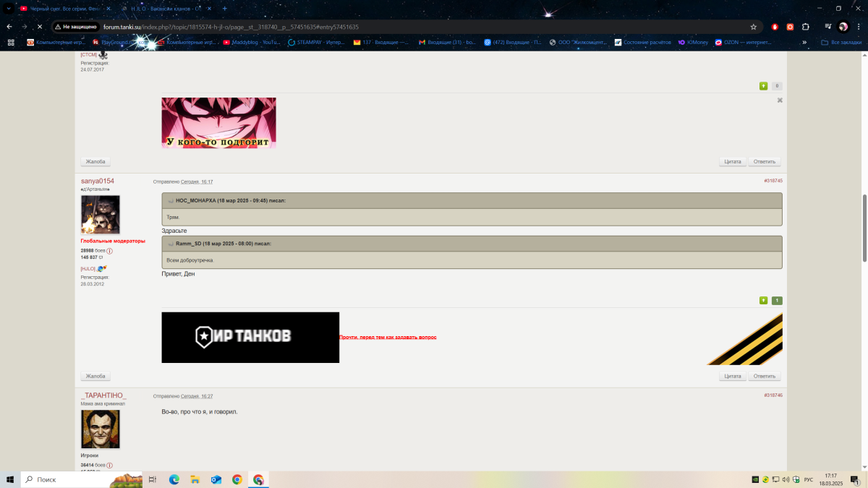Open the tab search dropdown arrow
Screen dimensions: 868x488
point(9,8)
